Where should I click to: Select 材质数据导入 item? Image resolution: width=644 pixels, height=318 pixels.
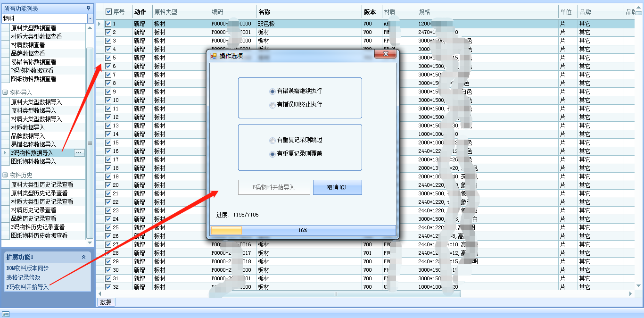[28, 127]
